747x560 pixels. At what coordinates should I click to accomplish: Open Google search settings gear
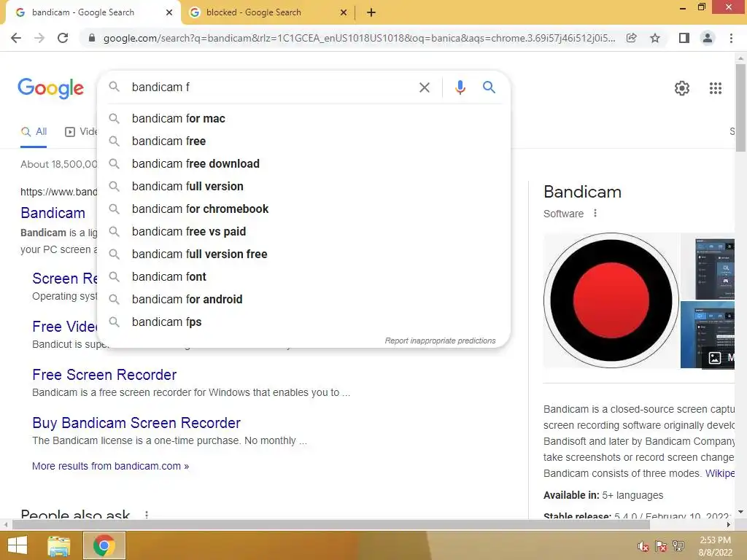click(x=682, y=88)
